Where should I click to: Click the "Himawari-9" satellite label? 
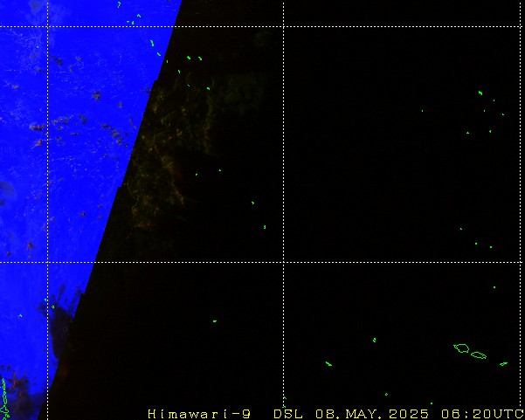[x=199, y=414]
